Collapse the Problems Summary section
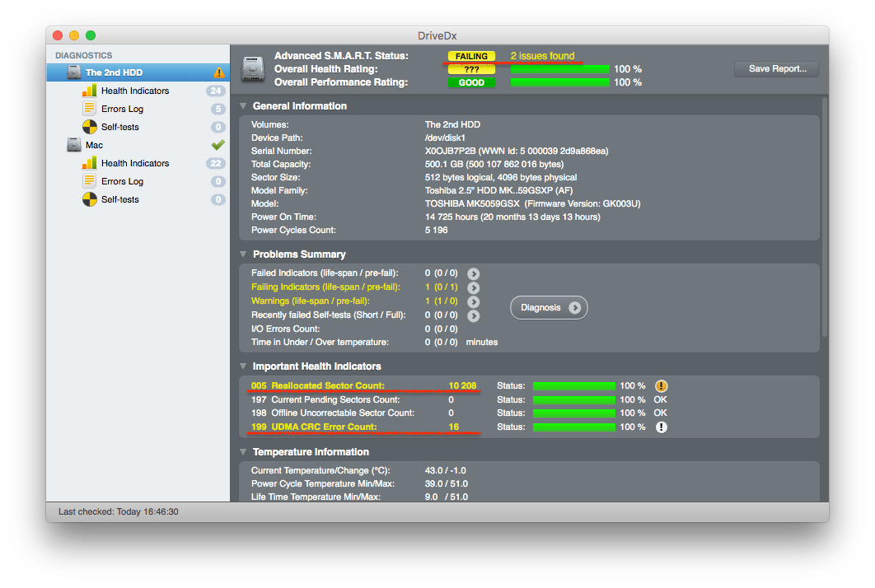Viewport: 875px width, 588px height. (243, 254)
